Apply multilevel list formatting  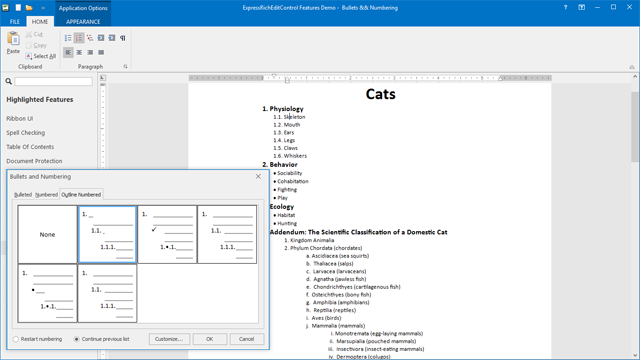pos(90,38)
